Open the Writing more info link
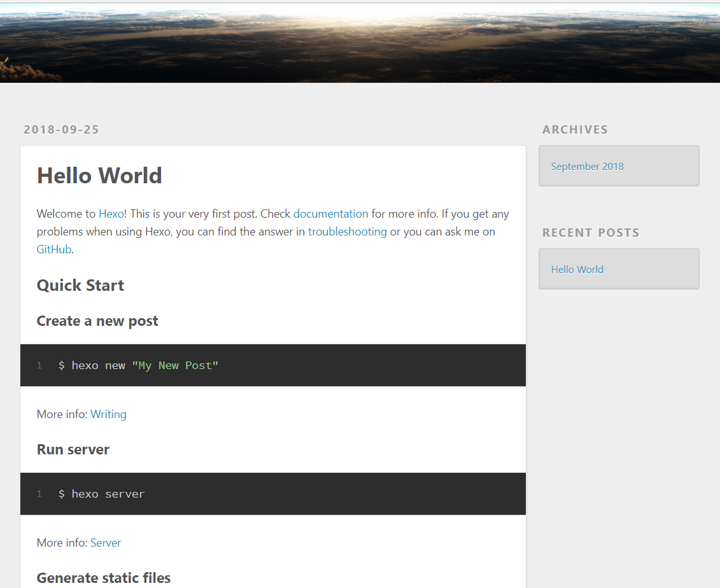The image size is (720, 588). [108, 414]
